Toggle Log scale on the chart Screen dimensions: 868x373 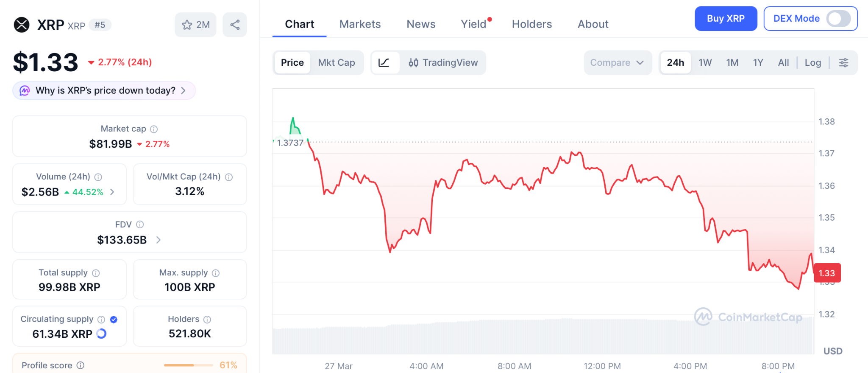pyautogui.click(x=812, y=62)
